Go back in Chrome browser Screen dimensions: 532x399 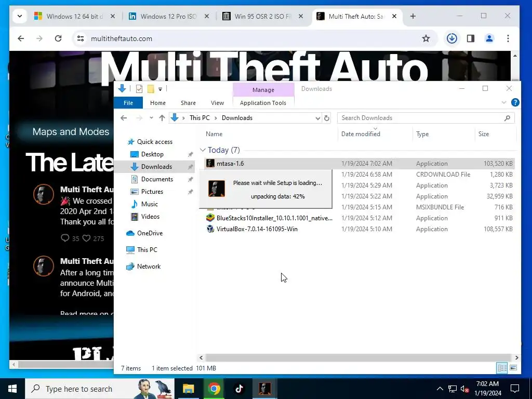(21, 38)
